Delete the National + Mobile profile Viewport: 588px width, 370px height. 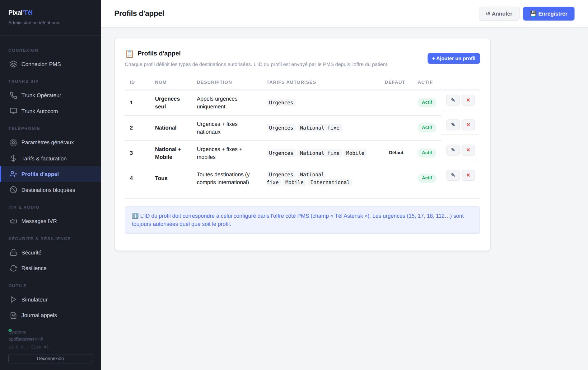point(468,150)
